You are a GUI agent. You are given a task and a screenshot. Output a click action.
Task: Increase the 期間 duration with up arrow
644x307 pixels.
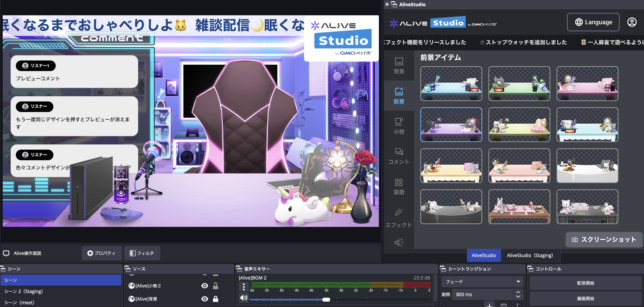click(x=518, y=292)
